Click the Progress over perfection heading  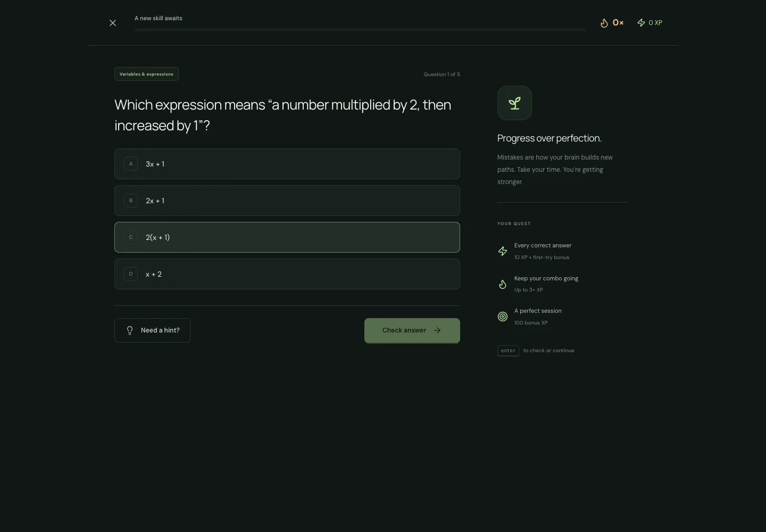pos(549,138)
